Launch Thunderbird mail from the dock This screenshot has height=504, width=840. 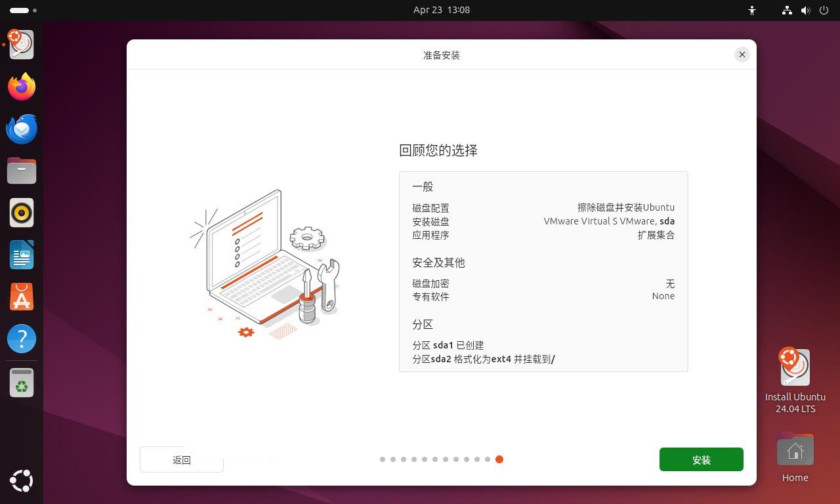[22, 129]
